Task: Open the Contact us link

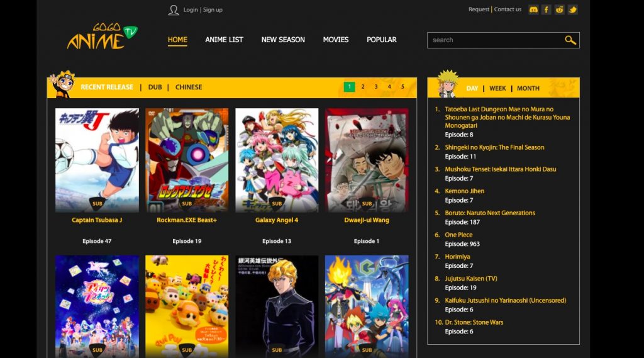Action: [508, 9]
